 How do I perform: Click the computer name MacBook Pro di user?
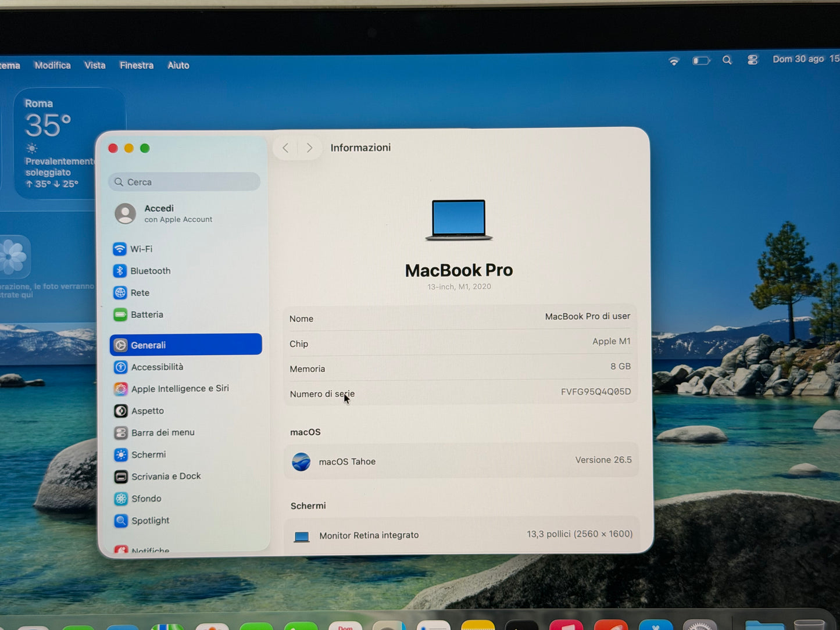(588, 316)
